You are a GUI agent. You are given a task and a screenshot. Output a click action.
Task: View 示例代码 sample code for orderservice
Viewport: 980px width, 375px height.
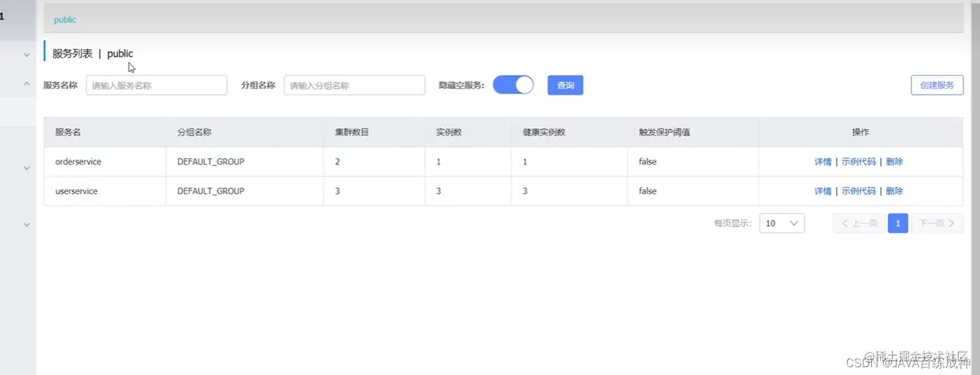[857, 162]
